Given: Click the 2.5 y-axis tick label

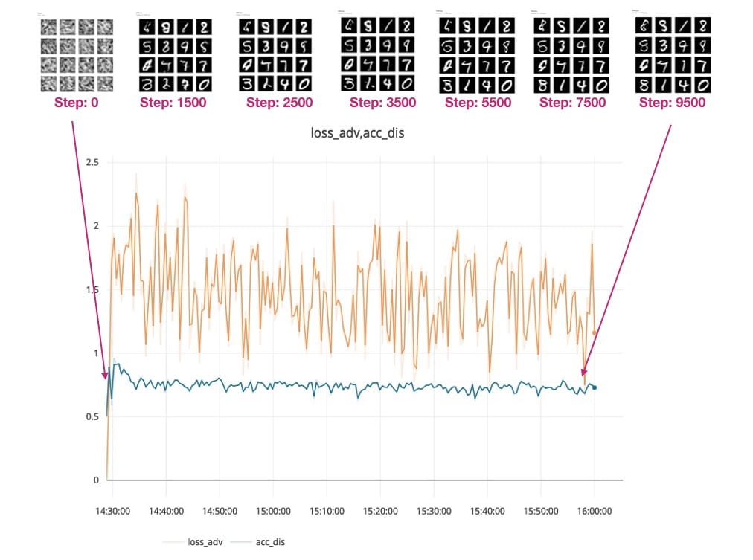Looking at the screenshot, I should point(92,162).
